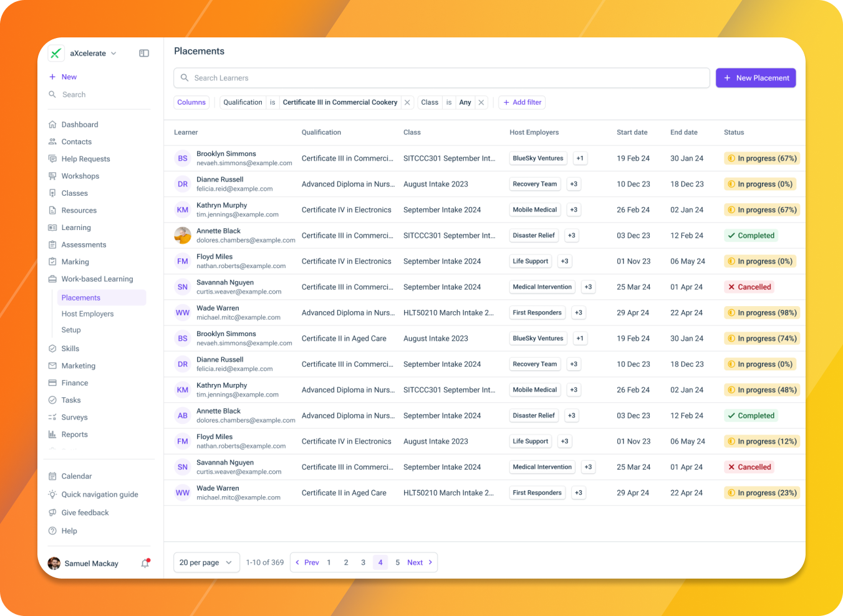The height and width of the screenshot is (616, 843).
Task: Go to page 5
Action: pos(397,562)
